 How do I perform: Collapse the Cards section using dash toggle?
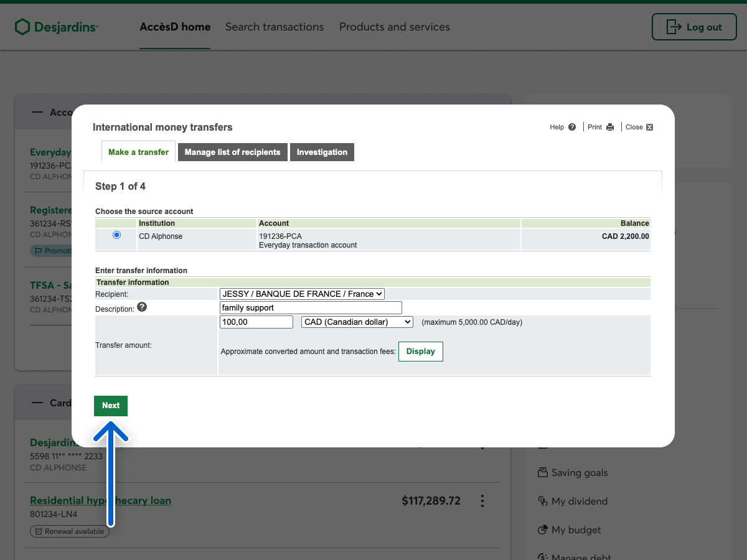click(x=37, y=403)
